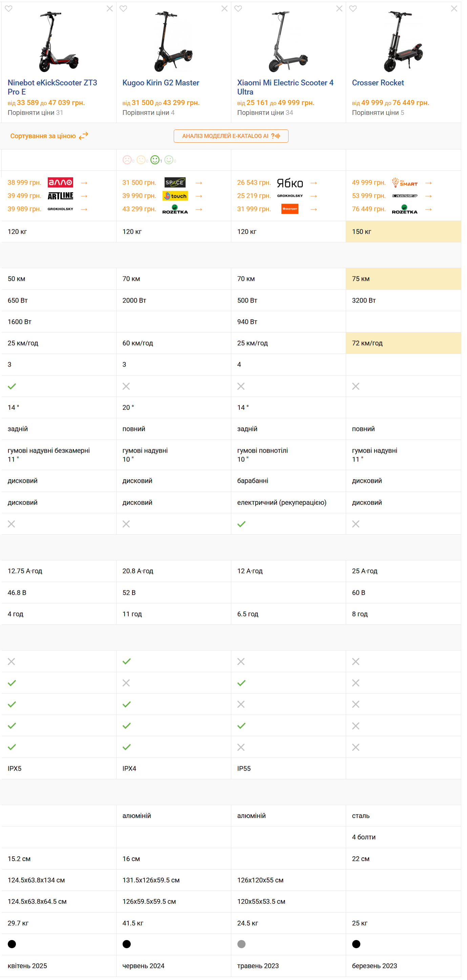
Task: Click 'квітень 2025' release date
Action: [27, 966]
